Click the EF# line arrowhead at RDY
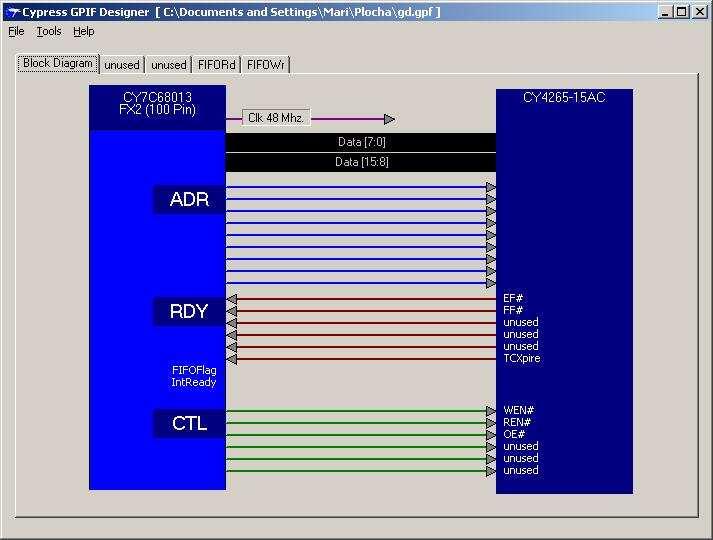The width and height of the screenshot is (713, 540). (232, 299)
